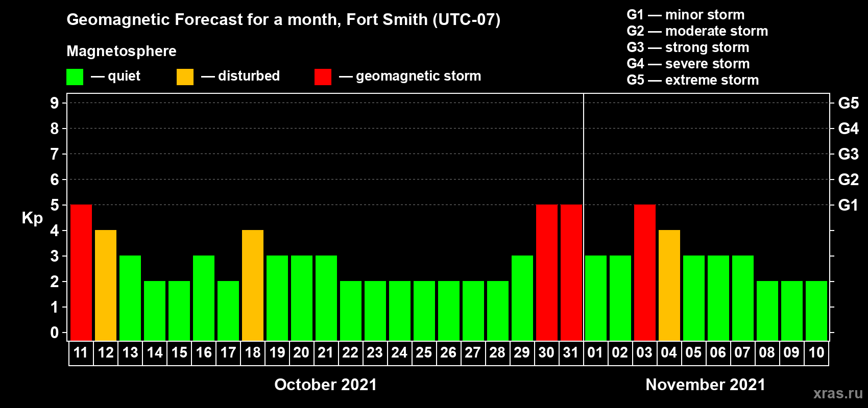
Task: Select the red bar for October 31
Action: 571,273
